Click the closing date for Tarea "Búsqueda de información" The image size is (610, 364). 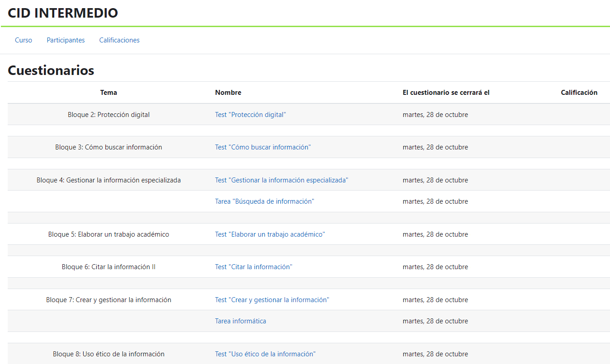[435, 201]
